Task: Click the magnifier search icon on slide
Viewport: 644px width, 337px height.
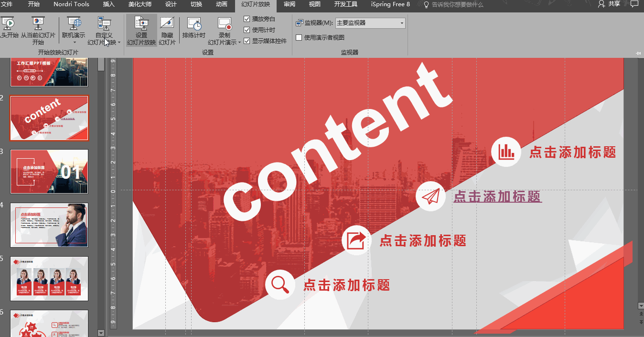Action: (280, 284)
